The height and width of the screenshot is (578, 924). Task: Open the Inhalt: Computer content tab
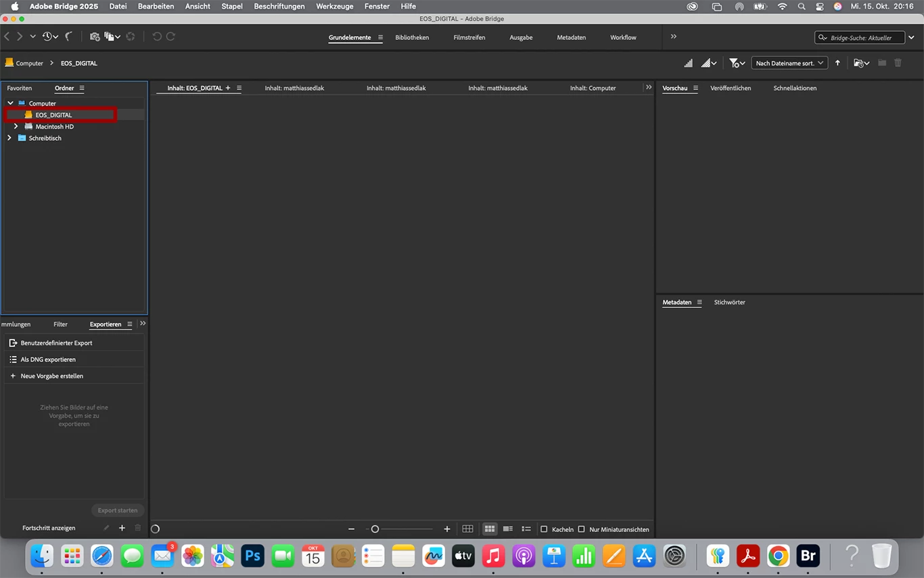(593, 88)
